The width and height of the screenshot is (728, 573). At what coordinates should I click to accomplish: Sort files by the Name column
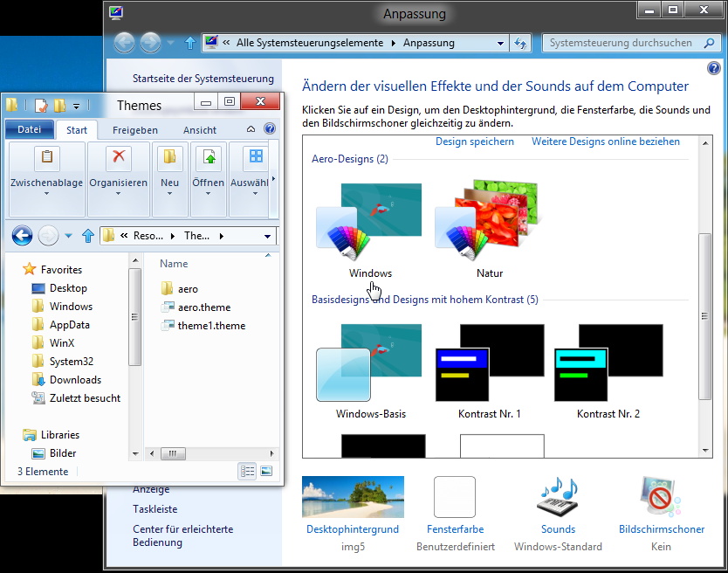174,264
